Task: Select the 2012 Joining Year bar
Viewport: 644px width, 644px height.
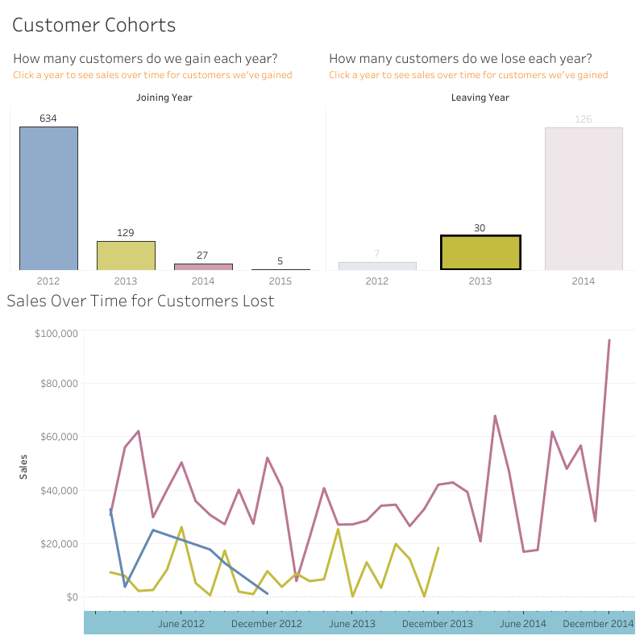Action: pyautogui.click(x=48, y=197)
